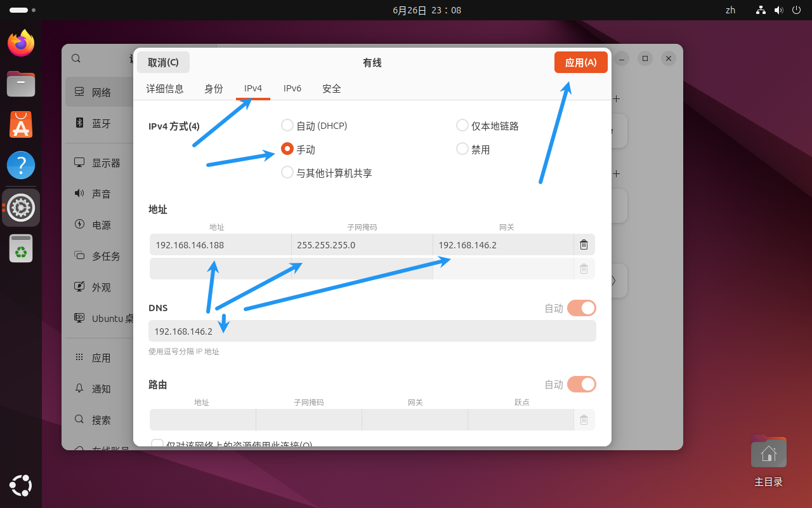
Task: Click the route gateway input field
Action: coord(415,420)
